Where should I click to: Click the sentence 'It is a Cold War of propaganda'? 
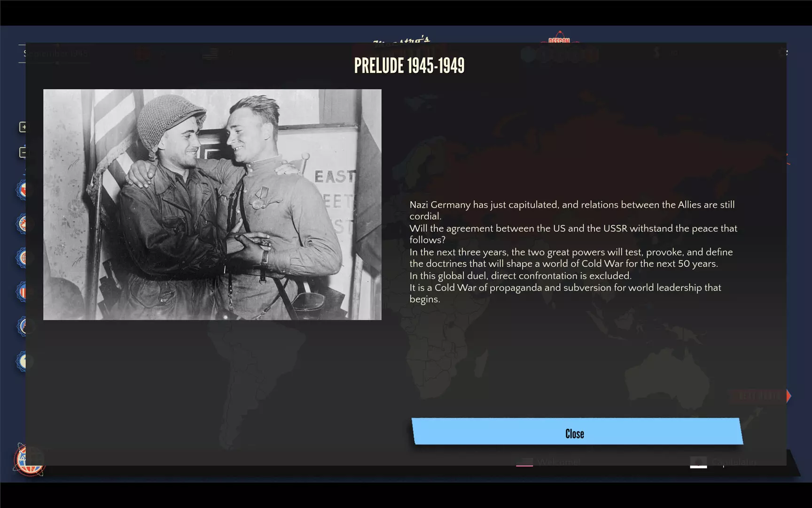tap(565, 293)
